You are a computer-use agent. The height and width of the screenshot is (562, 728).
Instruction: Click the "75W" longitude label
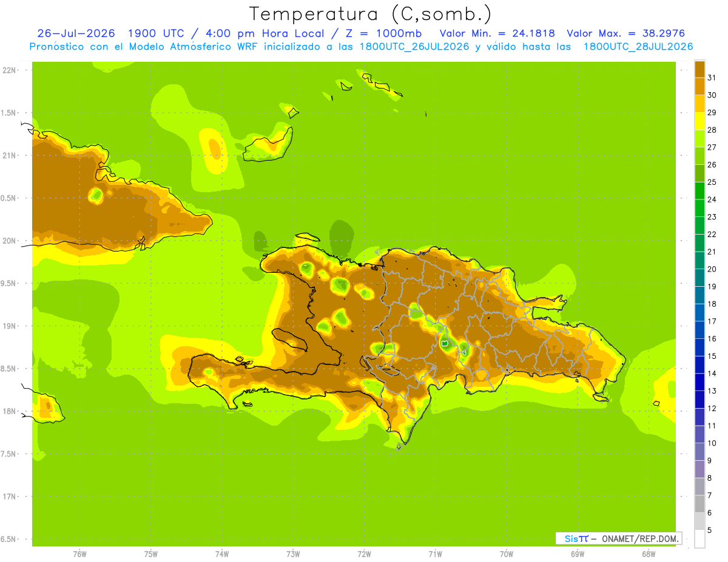pyautogui.click(x=151, y=554)
